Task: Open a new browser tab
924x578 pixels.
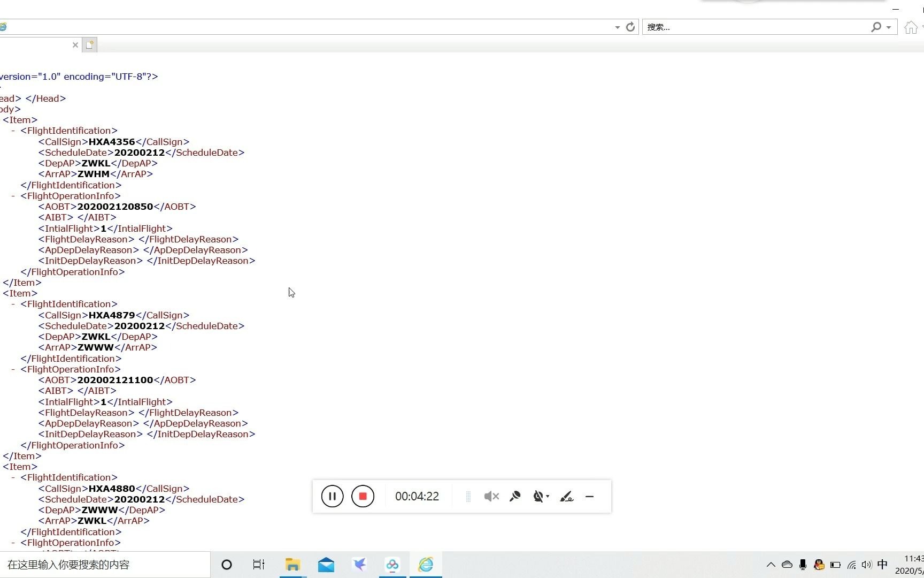Action: [90, 45]
